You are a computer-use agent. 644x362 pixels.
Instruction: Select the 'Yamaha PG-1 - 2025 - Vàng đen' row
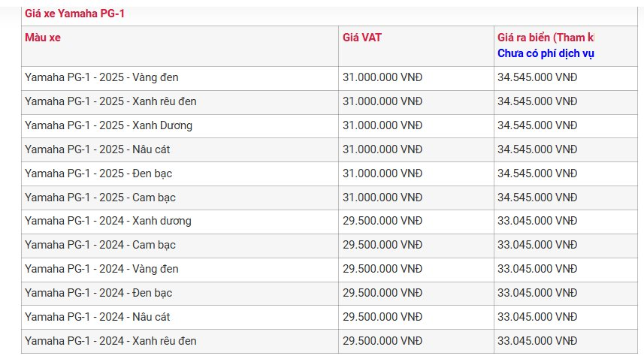[x=101, y=77]
